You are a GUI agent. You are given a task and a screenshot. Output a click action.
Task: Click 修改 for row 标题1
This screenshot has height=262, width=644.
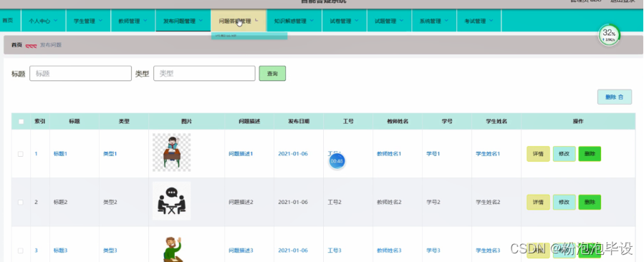pyautogui.click(x=564, y=154)
